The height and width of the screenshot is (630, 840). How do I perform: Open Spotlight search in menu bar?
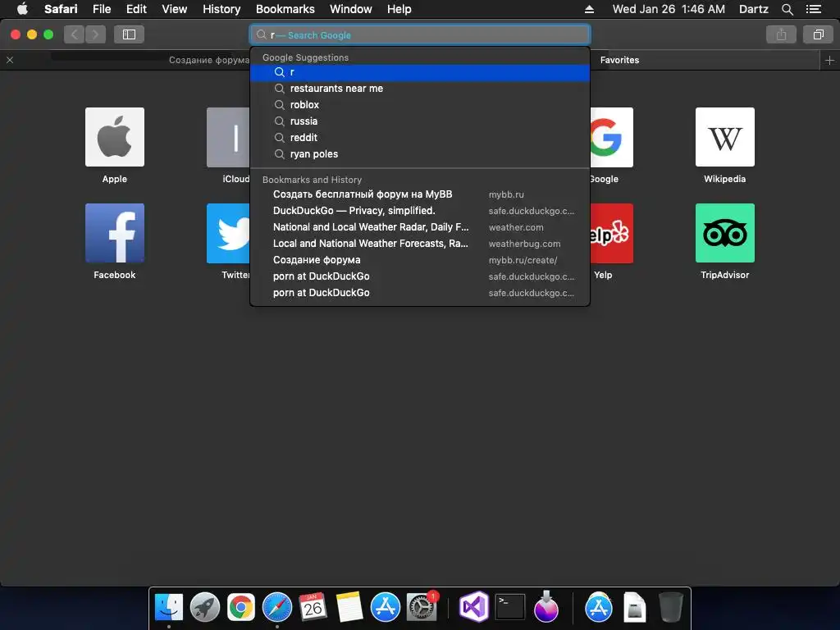point(787,9)
